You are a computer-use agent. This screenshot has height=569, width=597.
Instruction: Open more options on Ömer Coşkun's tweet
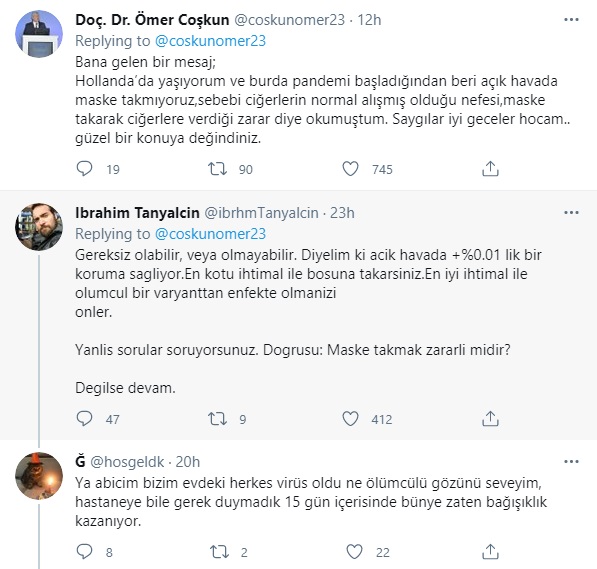(571, 19)
